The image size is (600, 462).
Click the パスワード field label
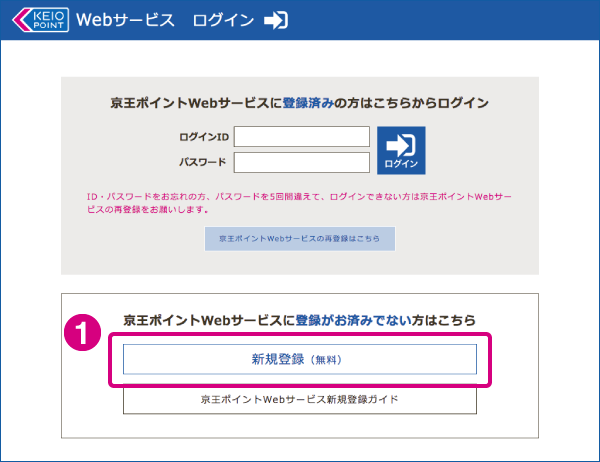point(202,162)
